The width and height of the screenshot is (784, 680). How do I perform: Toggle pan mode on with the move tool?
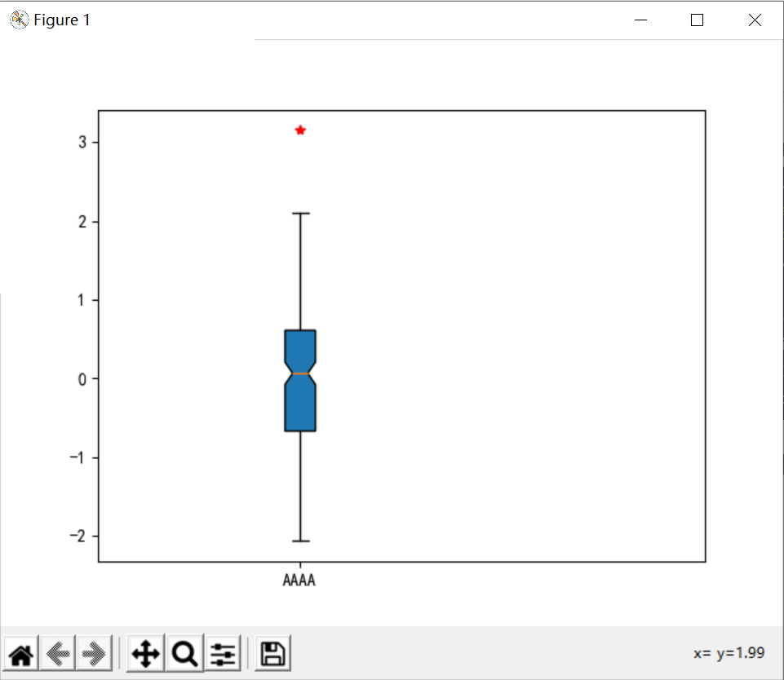pyautogui.click(x=144, y=652)
